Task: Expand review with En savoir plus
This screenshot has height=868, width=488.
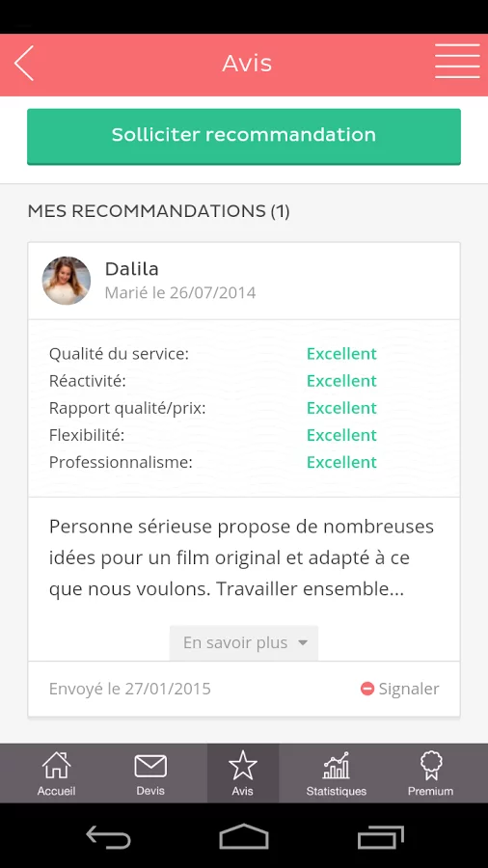Action: [244, 642]
